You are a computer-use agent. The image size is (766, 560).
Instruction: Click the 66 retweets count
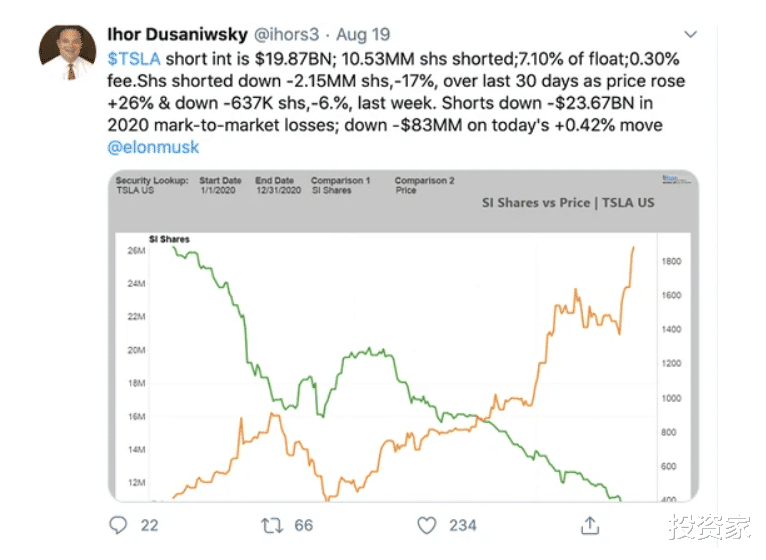(x=303, y=525)
